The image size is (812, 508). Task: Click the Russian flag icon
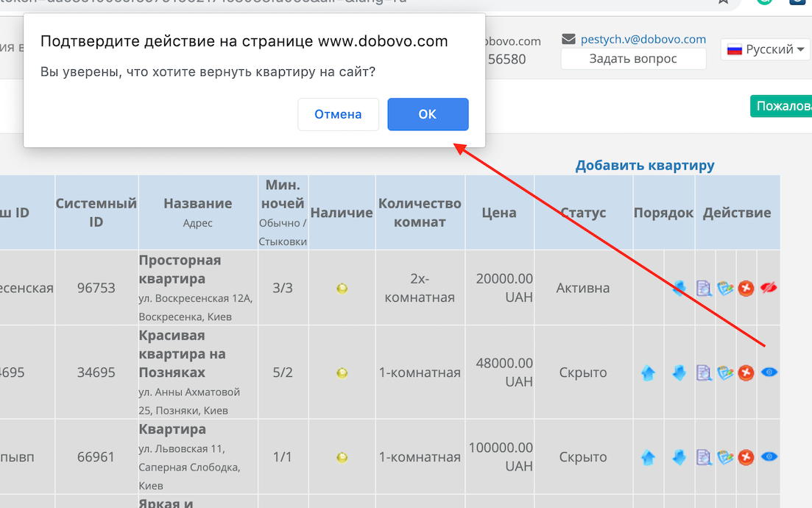click(734, 50)
